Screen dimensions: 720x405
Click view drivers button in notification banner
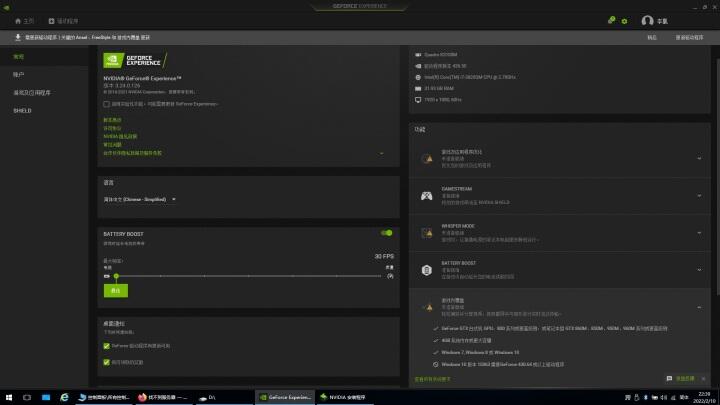tap(689, 38)
